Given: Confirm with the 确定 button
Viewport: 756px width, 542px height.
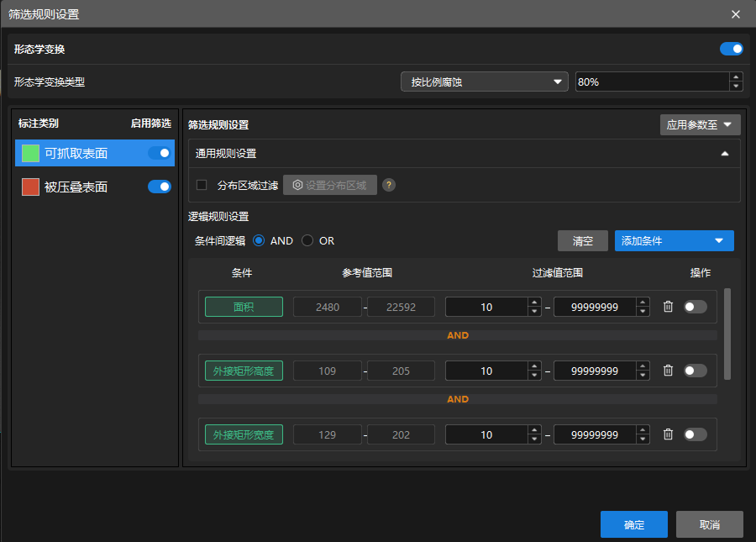Looking at the screenshot, I should [633, 524].
